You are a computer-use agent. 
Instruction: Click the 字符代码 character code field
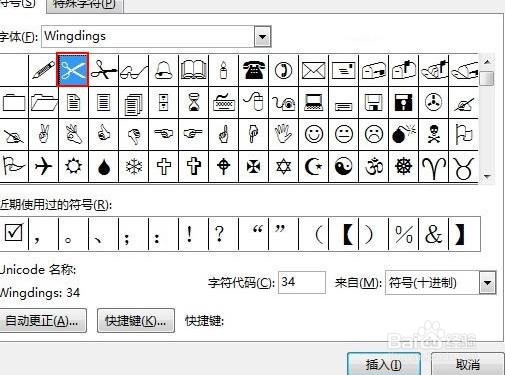pyautogui.click(x=302, y=282)
